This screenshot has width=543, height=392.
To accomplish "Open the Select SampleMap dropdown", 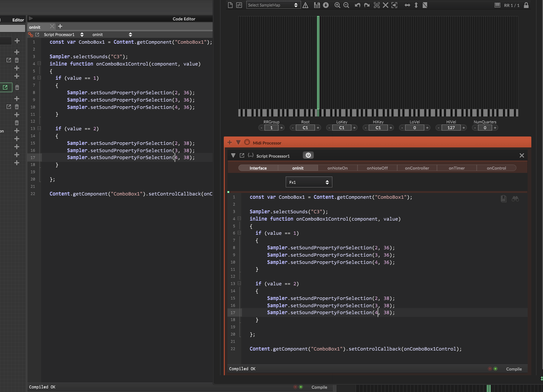I will tap(273, 5).
